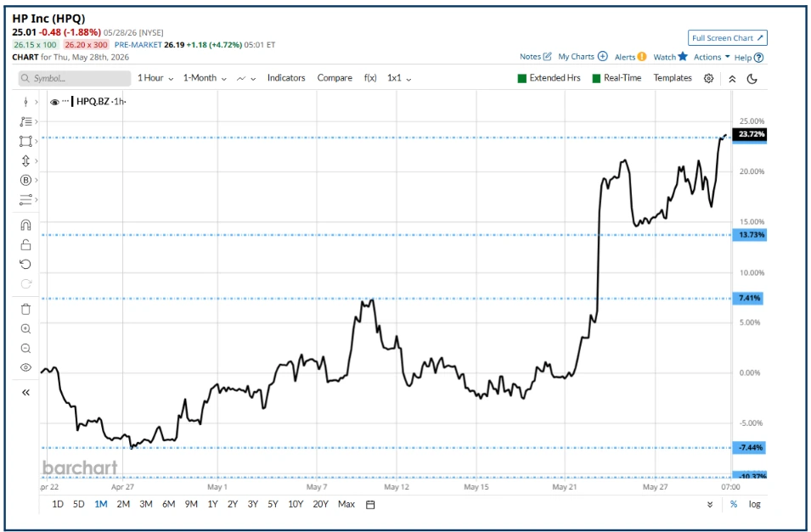Toggle HPQ.BZ series visibility eye

pyautogui.click(x=54, y=102)
